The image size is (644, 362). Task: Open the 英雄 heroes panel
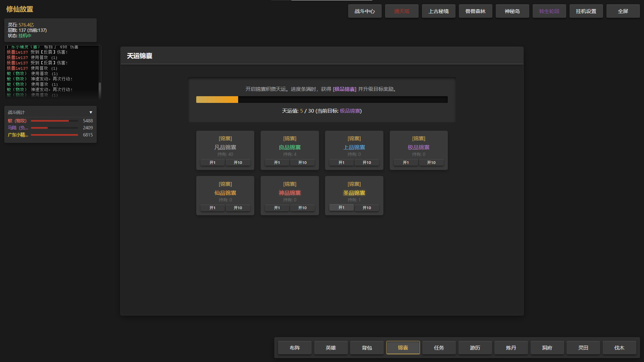click(x=331, y=348)
